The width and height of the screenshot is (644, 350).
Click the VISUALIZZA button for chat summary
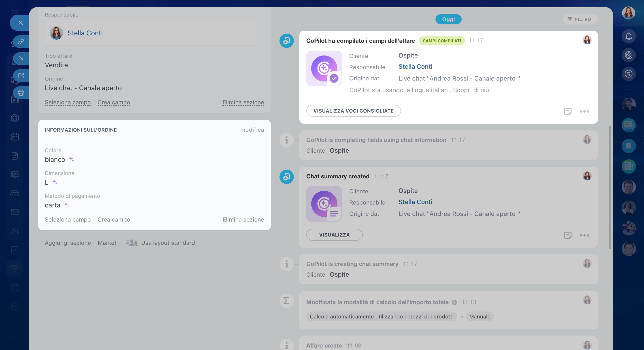(x=334, y=235)
